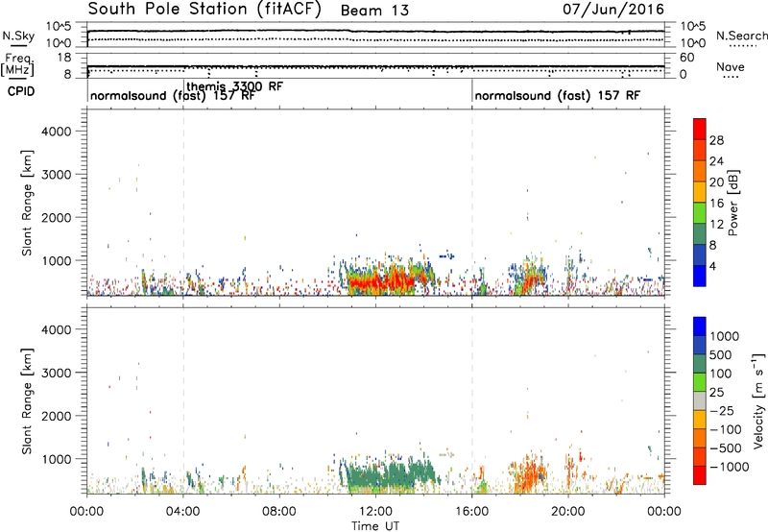This screenshot has width=768, height=532.
Task: Click the green velocity backscatter patch near 12:00
Action: (390, 475)
